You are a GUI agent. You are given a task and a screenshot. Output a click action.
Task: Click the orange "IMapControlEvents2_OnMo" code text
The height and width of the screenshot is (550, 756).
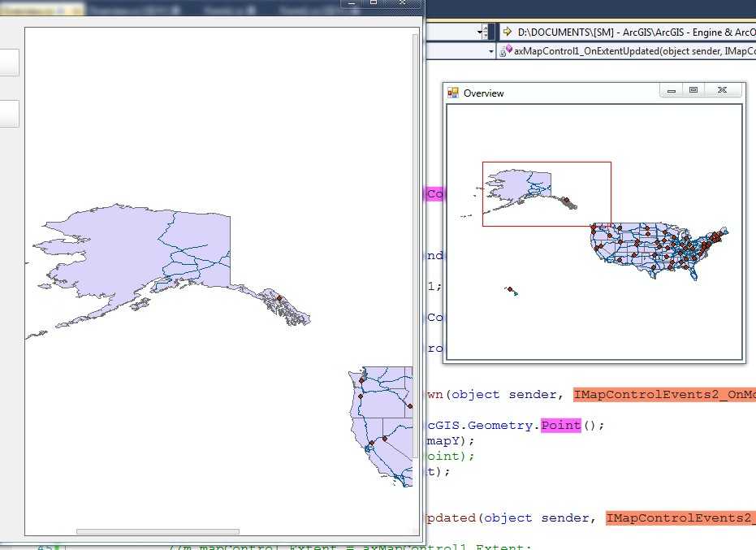click(664, 394)
